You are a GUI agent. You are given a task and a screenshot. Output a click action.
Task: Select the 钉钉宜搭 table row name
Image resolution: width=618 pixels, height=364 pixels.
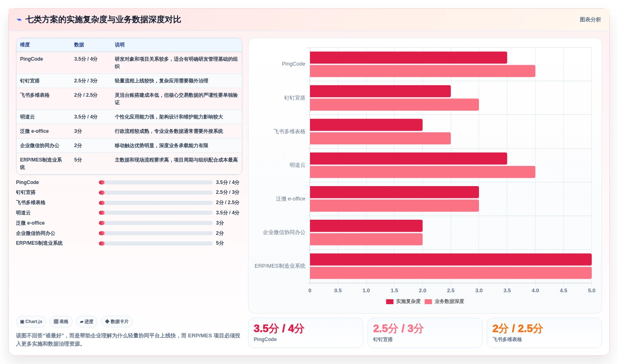(30, 81)
